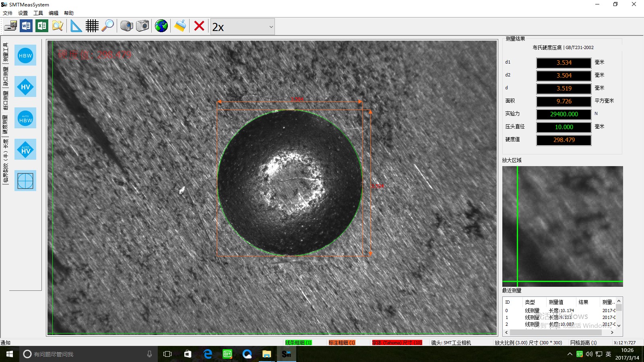Select the AUTO HBW measurement tool
This screenshot has height=362, width=644.
point(25,118)
